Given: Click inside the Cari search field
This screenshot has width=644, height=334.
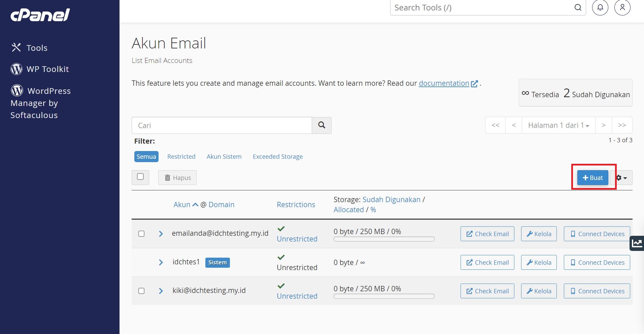Looking at the screenshot, I should pyautogui.click(x=222, y=125).
